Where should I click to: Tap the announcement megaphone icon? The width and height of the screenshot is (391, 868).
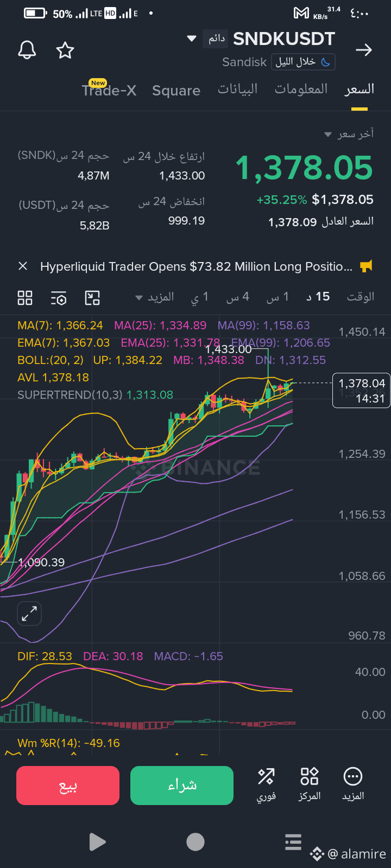[367, 266]
